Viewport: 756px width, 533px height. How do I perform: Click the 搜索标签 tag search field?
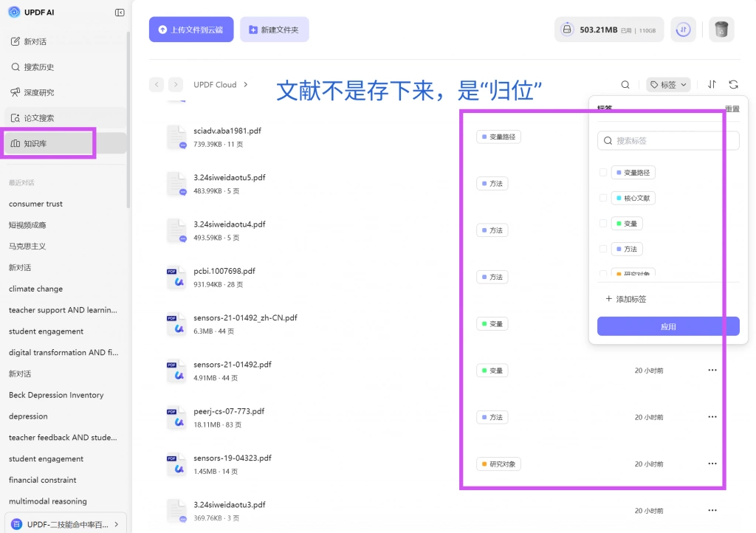coord(668,141)
